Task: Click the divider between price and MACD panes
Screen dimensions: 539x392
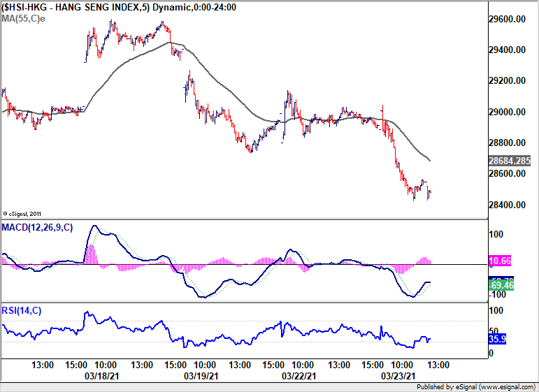Action: pos(243,219)
